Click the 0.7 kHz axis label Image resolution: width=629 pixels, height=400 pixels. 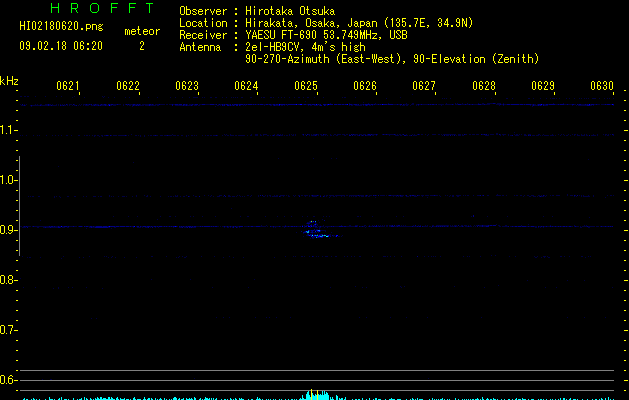tap(8, 330)
